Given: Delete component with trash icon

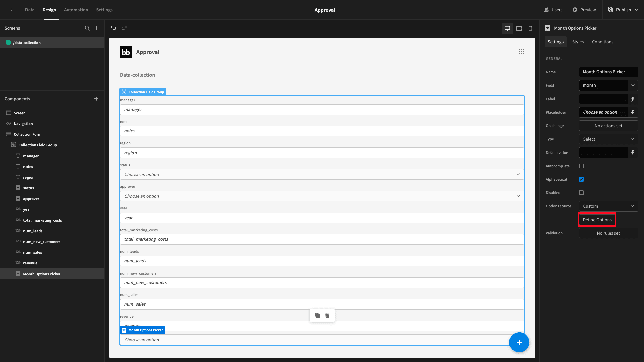Looking at the screenshot, I should pyautogui.click(x=327, y=315).
